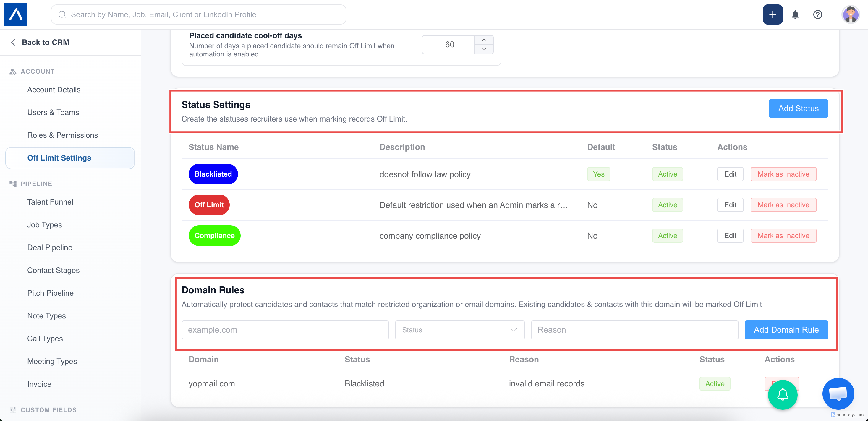This screenshot has height=421, width=868.
Task: Open Job Types settings
Action: tap(44, 225)
